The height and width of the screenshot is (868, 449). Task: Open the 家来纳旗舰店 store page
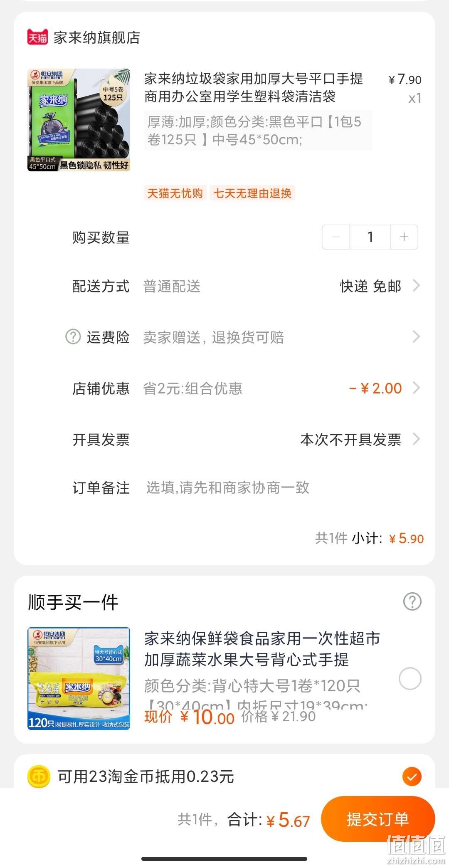(x=96, y=37)
